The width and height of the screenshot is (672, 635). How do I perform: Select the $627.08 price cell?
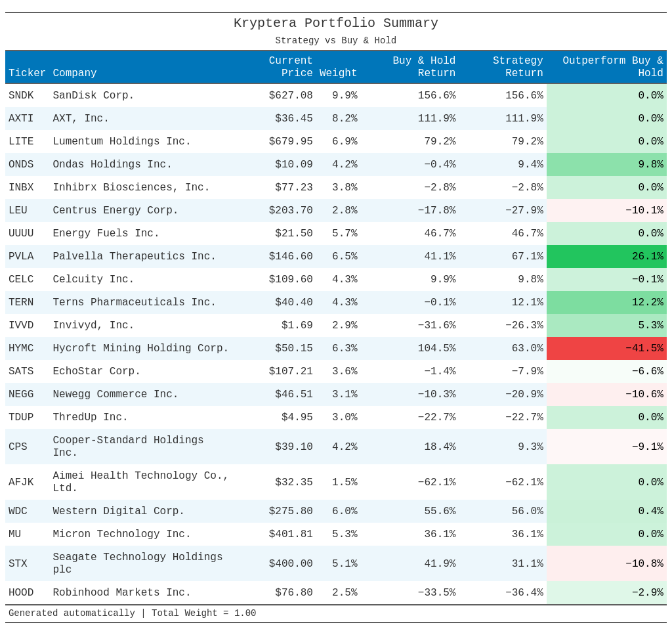pyautogui.click(x=291, y=95)
